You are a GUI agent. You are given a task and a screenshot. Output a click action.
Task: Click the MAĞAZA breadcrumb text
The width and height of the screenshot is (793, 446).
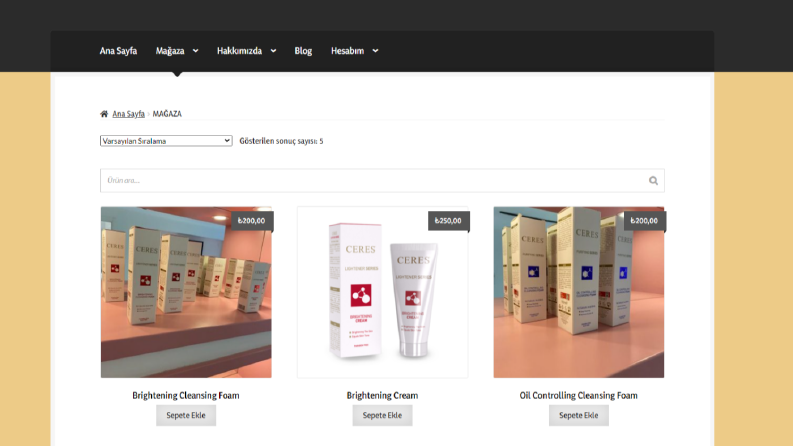click(167, 114)
